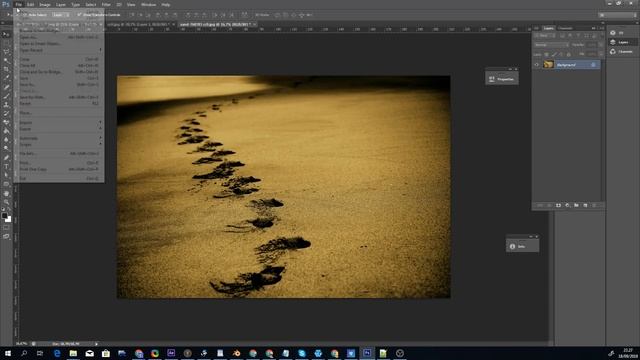The image size is (640, 360).
Task: Open After Effects from the taskbar
Action: [171, 353]
